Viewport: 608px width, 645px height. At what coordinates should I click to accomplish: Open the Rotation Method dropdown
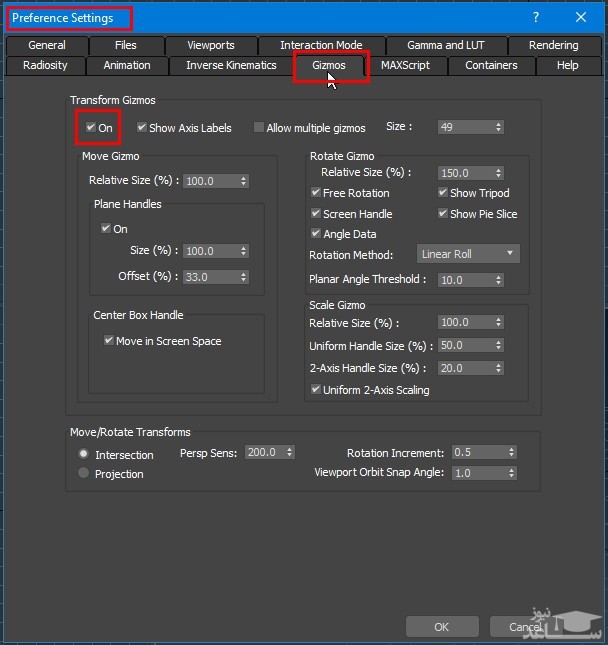click(x=468, y=254)
